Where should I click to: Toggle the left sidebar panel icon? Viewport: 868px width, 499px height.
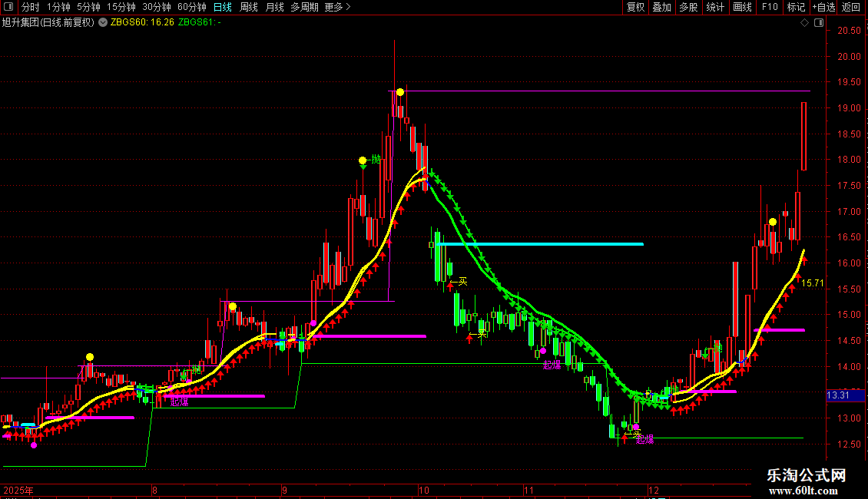click(8, 7)
